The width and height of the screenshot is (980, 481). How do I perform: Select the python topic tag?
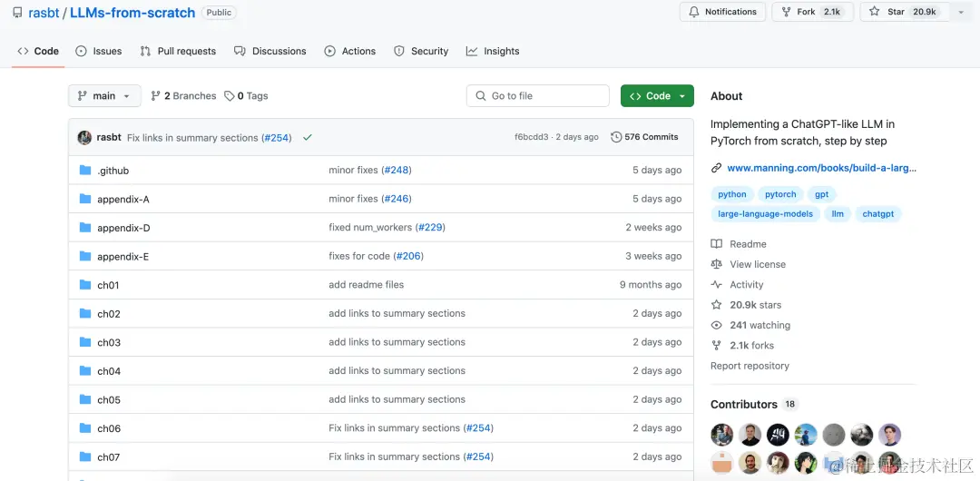coord(732,194)
